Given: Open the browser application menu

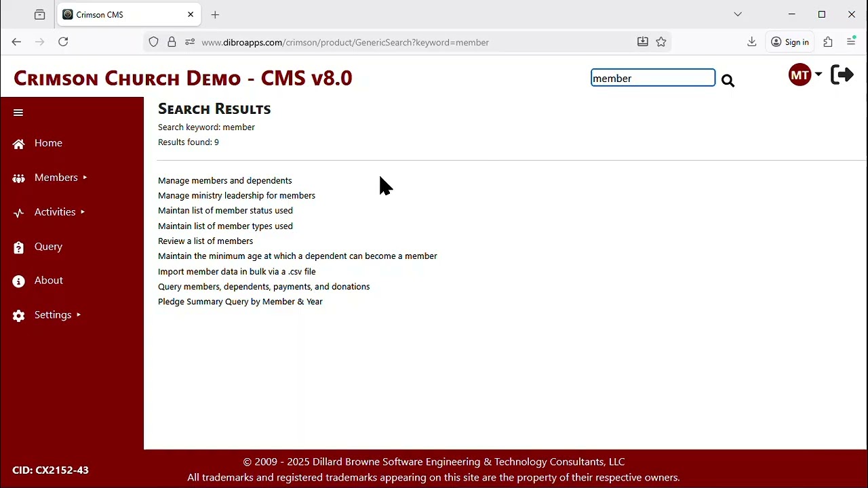Looking at the screenshot, I should click(851, 42).
